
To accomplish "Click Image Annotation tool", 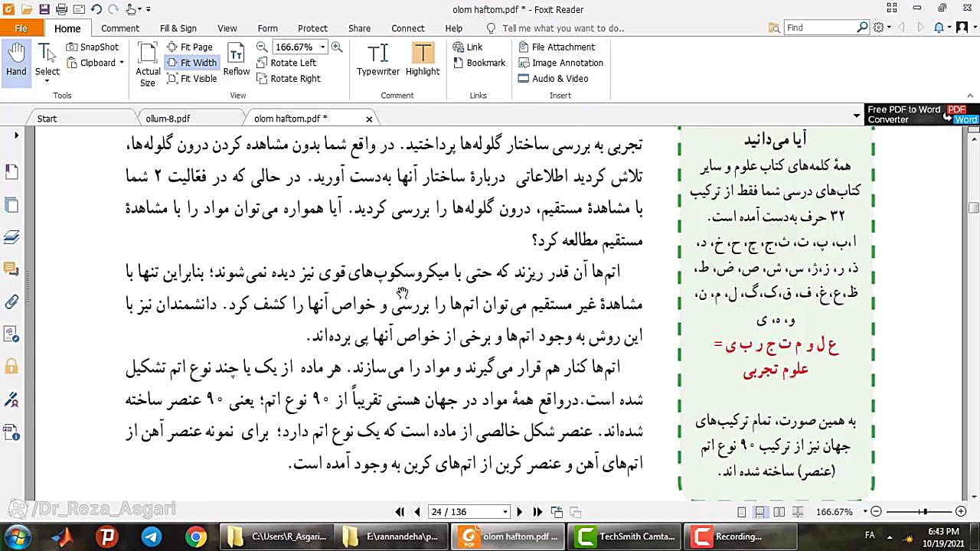I will [560, 63].
